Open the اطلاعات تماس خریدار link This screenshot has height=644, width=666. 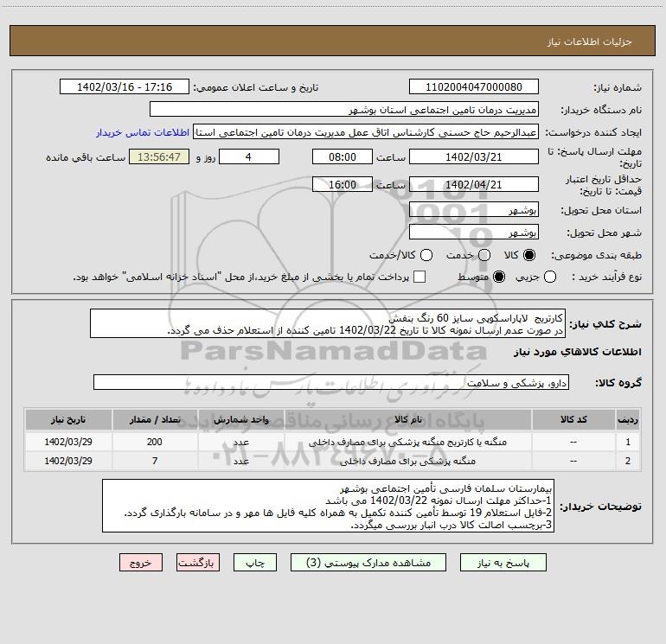click(143, 132)
